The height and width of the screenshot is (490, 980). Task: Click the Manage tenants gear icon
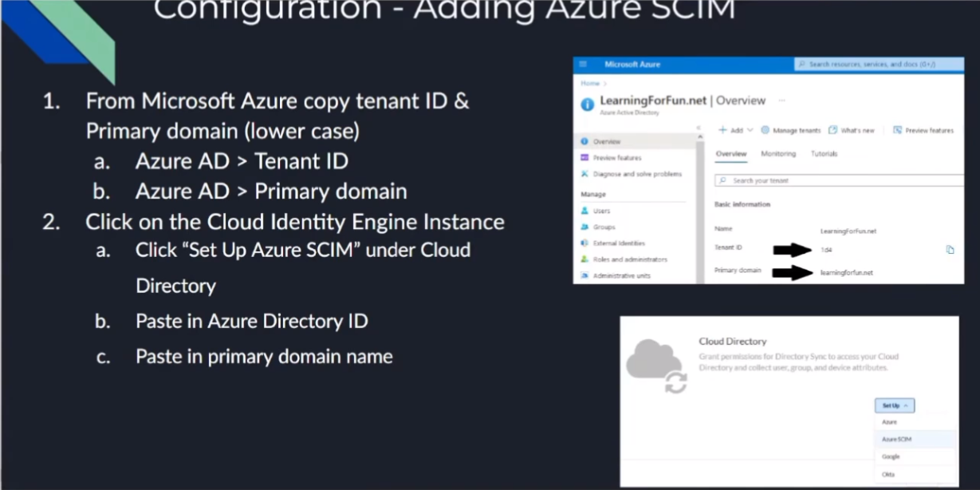765,130
